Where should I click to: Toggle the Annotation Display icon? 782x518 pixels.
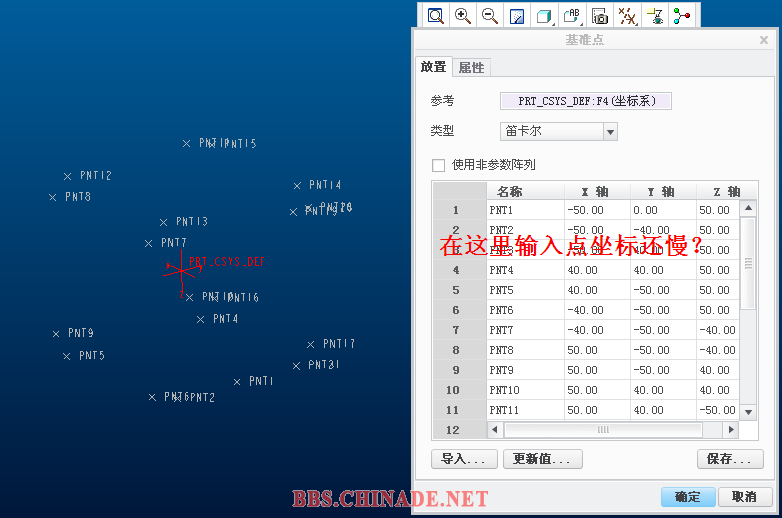click(x=654, y=16)
